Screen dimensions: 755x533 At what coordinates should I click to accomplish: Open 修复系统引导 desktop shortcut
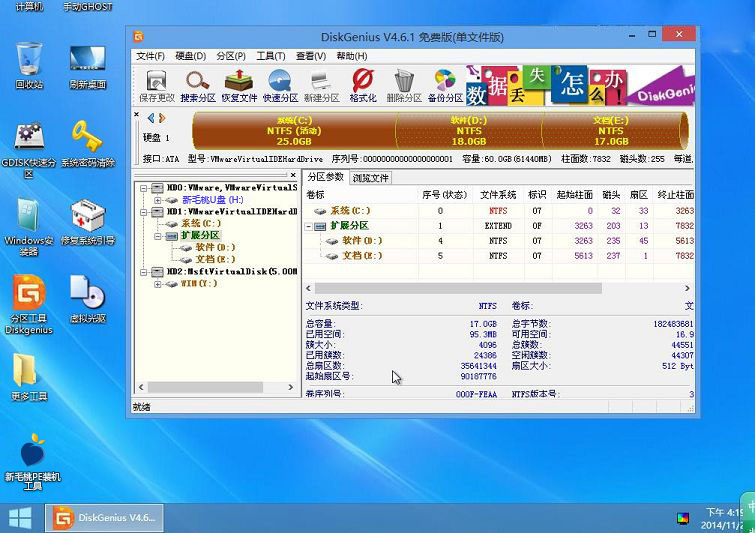[88, 223]
